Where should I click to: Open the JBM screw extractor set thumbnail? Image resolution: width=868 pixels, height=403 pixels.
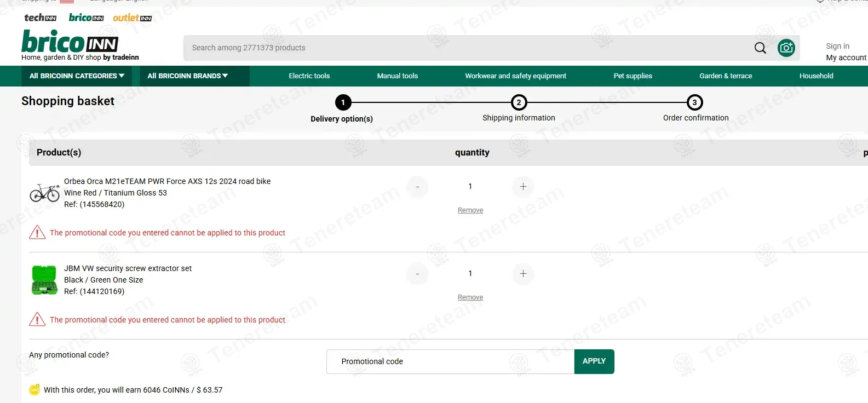[x=44, y=280]
